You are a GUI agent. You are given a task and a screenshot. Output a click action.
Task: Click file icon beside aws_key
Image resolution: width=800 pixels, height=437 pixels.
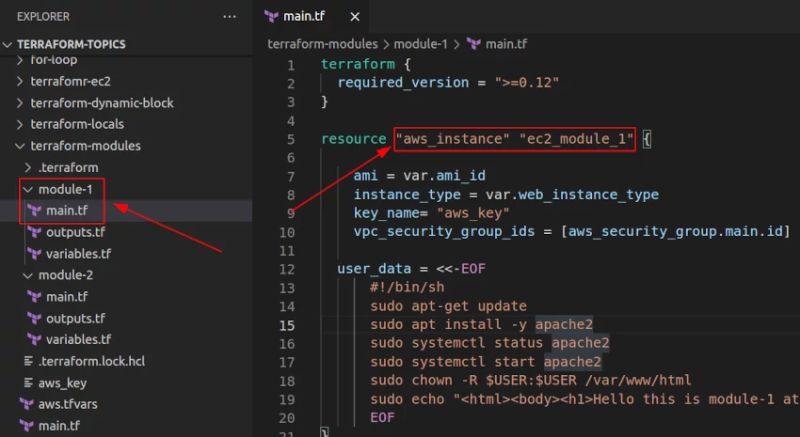click(x=29, y=383)
